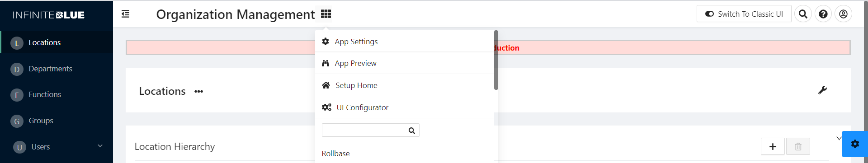The image size is (868, 163).
Task: Expand the Users sidebar section
Action: pos(100,146)
